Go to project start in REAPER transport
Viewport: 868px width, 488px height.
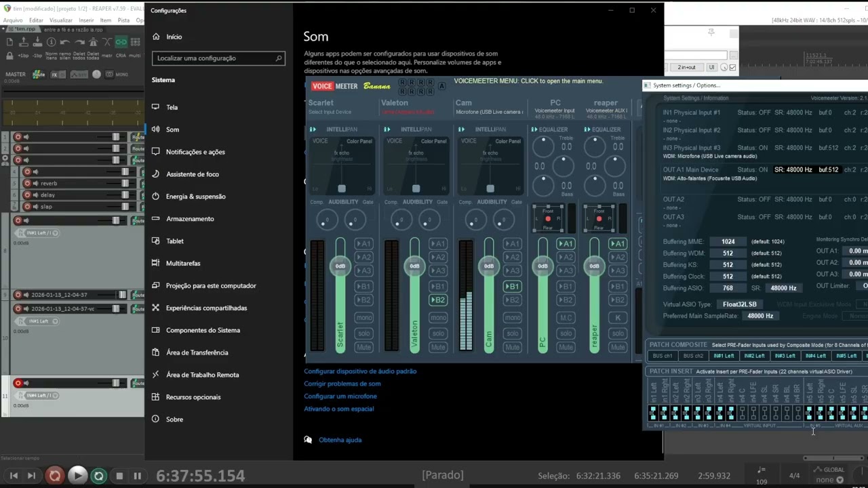[x=14, y=476]
